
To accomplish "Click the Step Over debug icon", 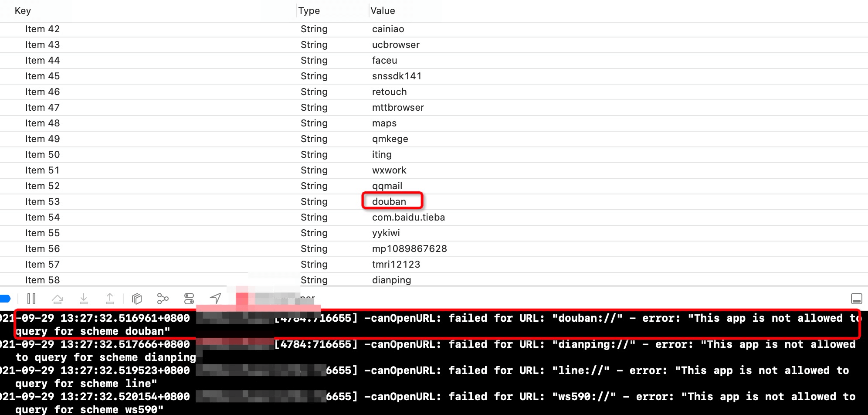I will pos(58,299).
